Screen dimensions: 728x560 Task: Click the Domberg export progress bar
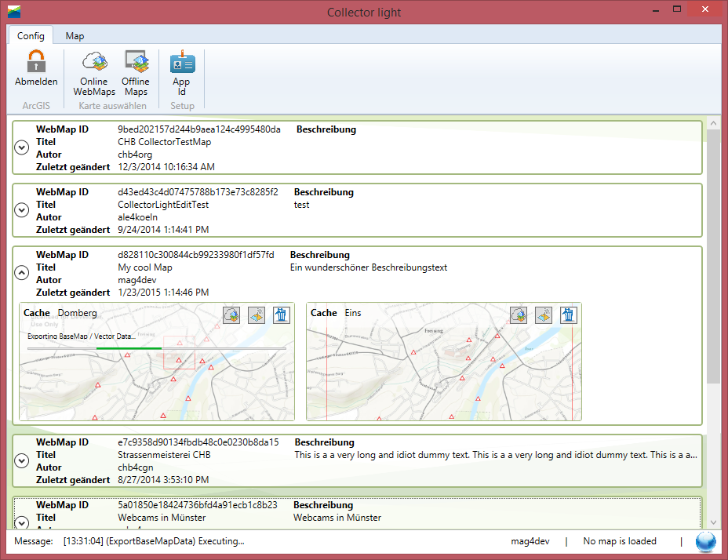click(157, 348)
